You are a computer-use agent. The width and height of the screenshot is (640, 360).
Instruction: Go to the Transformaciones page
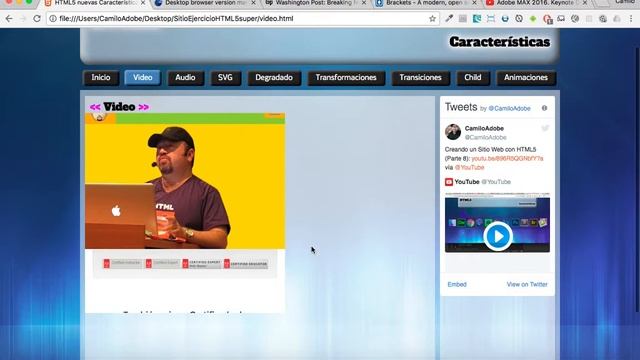(346, 78)
